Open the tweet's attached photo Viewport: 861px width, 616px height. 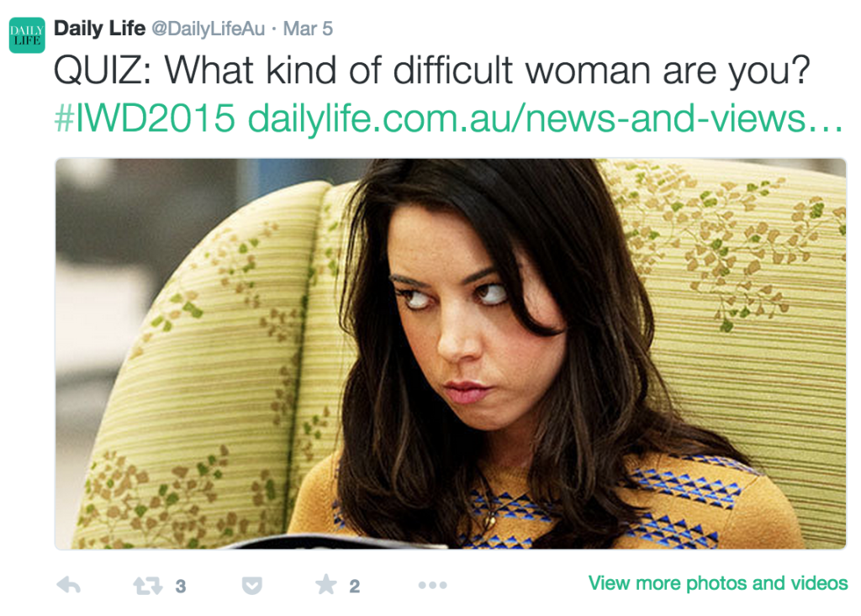451,354
